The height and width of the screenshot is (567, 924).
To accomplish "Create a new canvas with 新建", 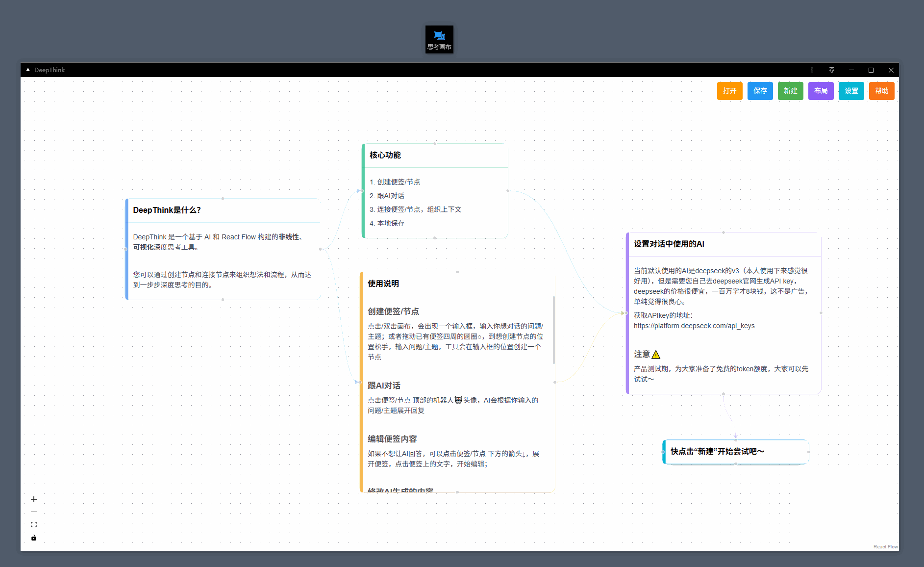I will (790, 91).
